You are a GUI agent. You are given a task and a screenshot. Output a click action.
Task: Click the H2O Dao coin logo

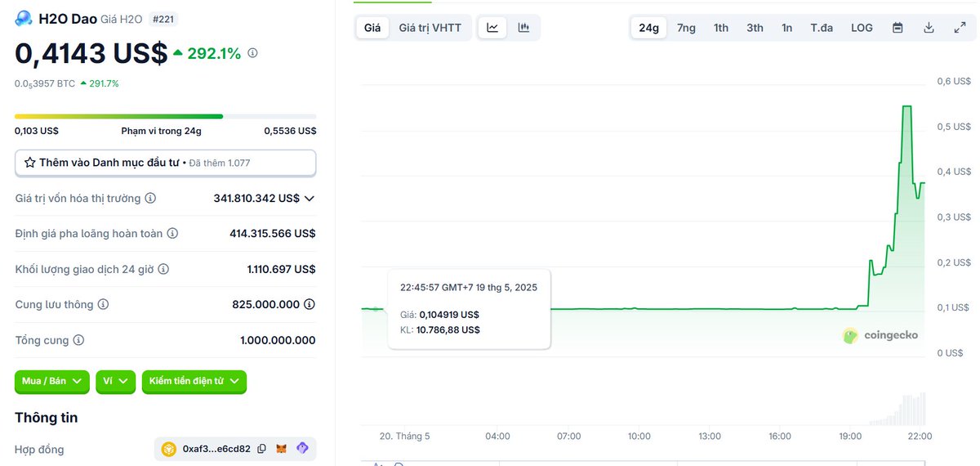[24, 18]
